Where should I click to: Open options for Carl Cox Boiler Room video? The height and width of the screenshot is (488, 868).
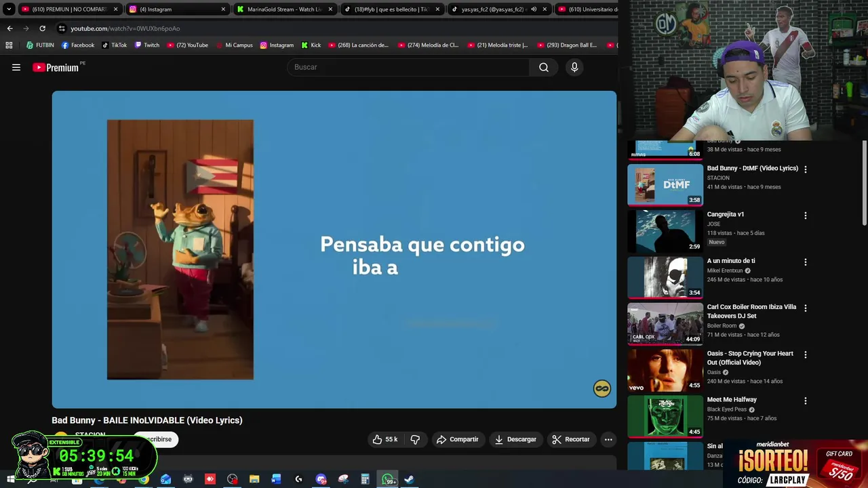[806, 308]
